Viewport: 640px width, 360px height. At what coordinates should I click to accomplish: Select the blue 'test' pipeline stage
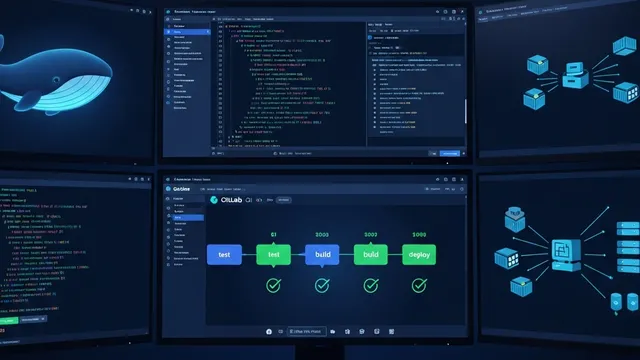224,254
